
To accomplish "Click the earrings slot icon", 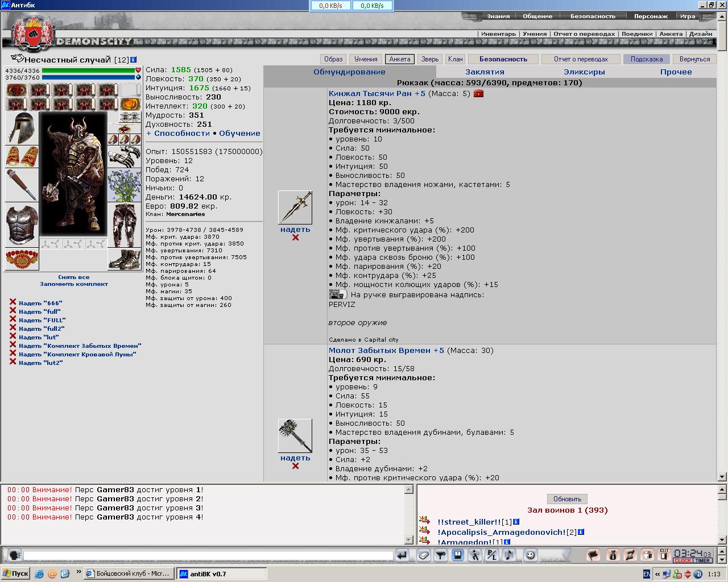I will (x=130, y=117).
